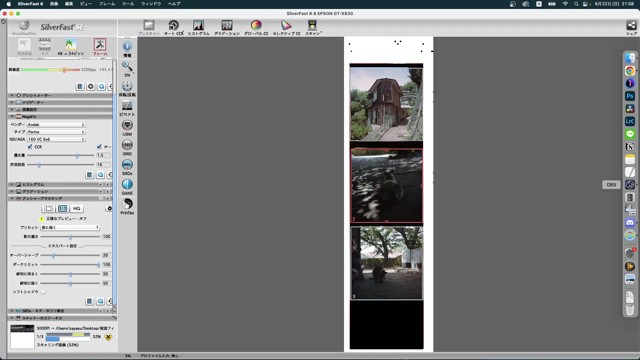Open LINE from the Dock
640x360 pixels.
(x=630, y=134)
